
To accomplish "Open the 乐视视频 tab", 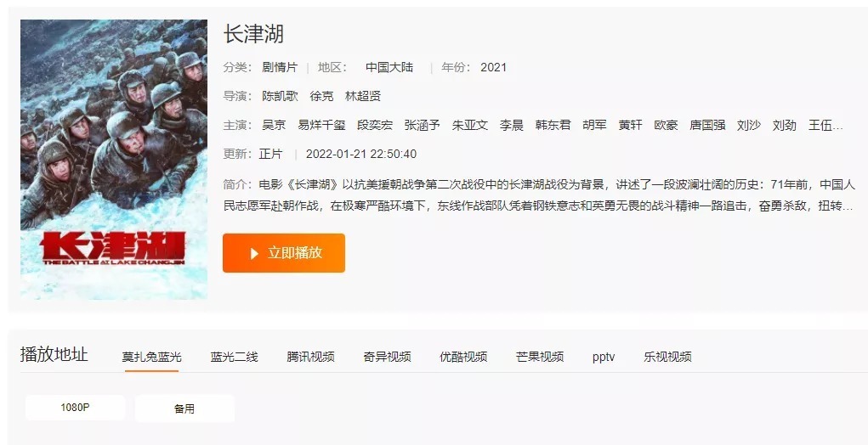I will coord(667,358).
